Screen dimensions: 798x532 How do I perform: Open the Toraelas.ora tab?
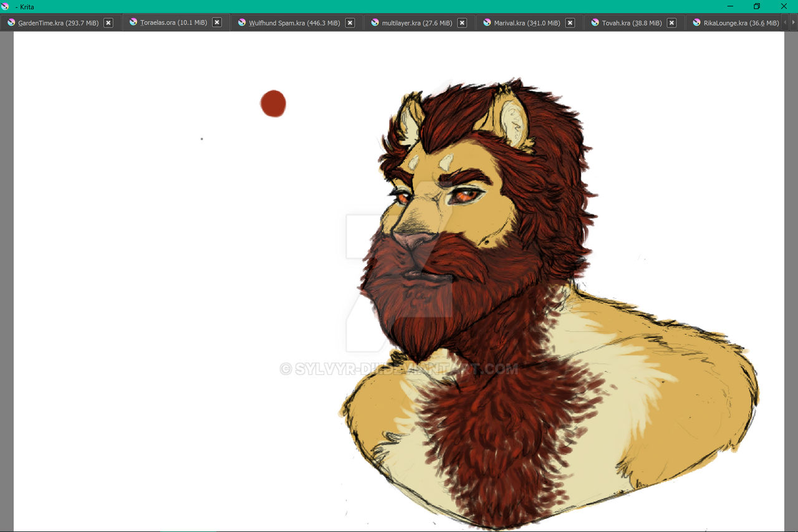(x=173, y=22)
